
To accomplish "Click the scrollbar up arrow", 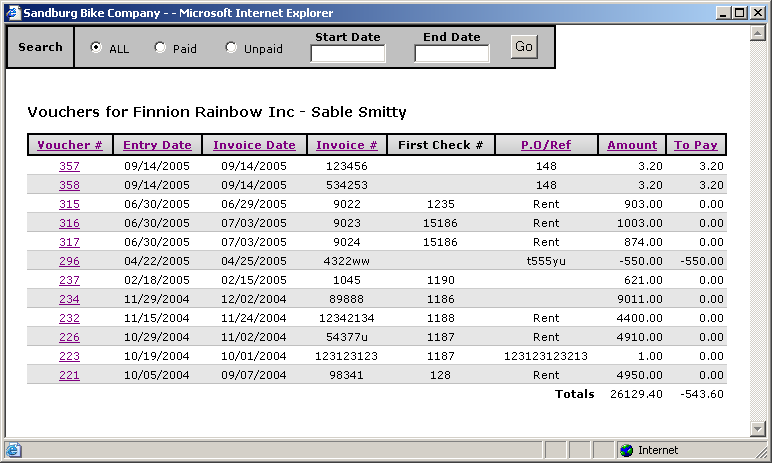I will pyautogui.click(x=758, y=33).
